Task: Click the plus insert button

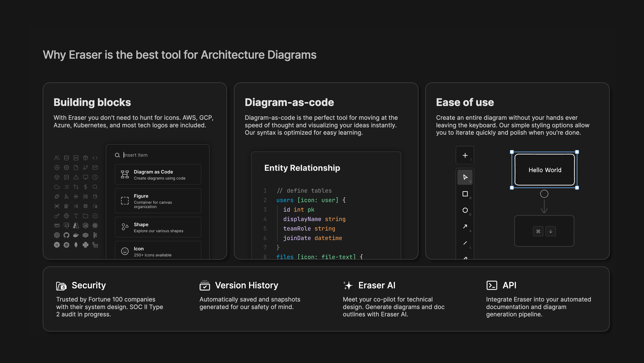Action: [x=465, y=155]
